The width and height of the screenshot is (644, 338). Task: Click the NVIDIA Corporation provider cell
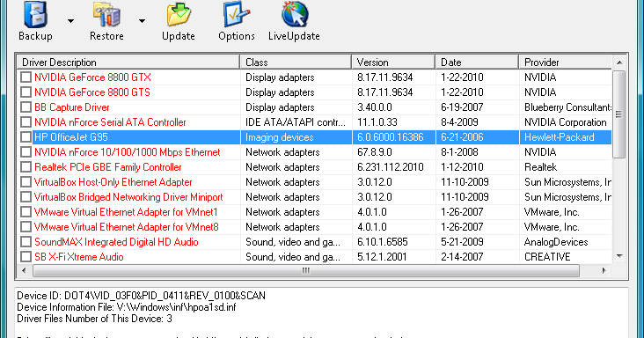pos(566,122)
